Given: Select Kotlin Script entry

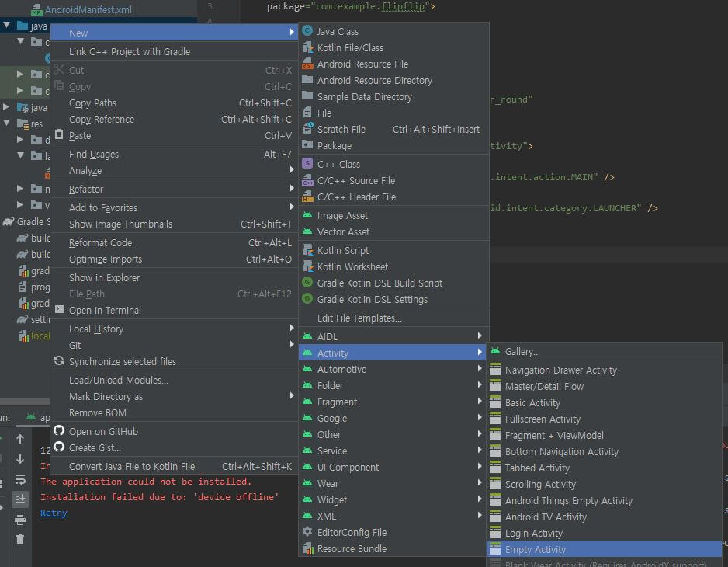Looking at the screenshot, I should point(393,251).
